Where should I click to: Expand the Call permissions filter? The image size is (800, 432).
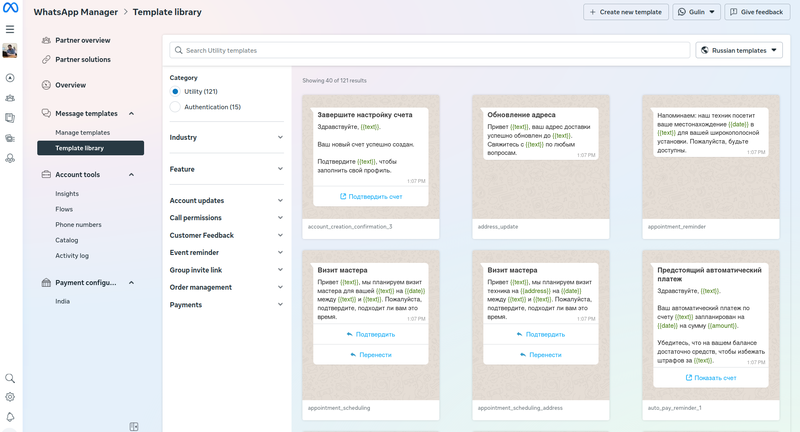coord(227,218)
